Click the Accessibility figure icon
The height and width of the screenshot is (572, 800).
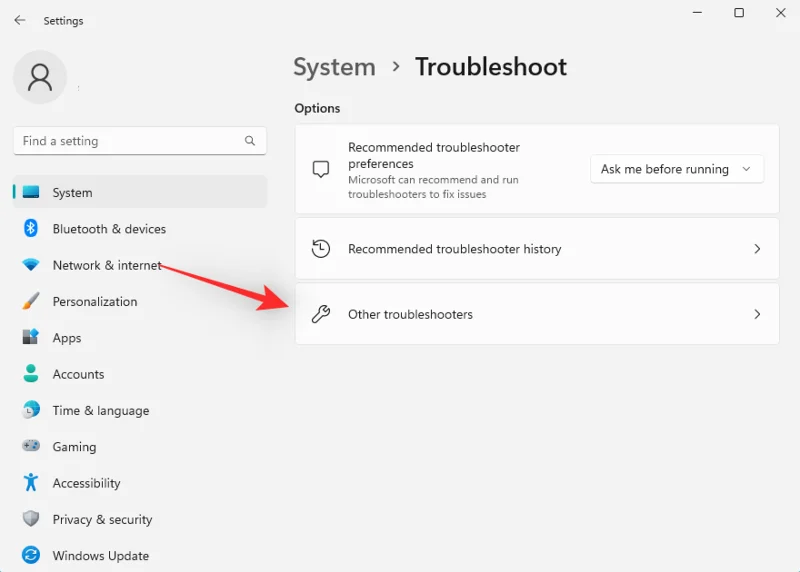31,483
